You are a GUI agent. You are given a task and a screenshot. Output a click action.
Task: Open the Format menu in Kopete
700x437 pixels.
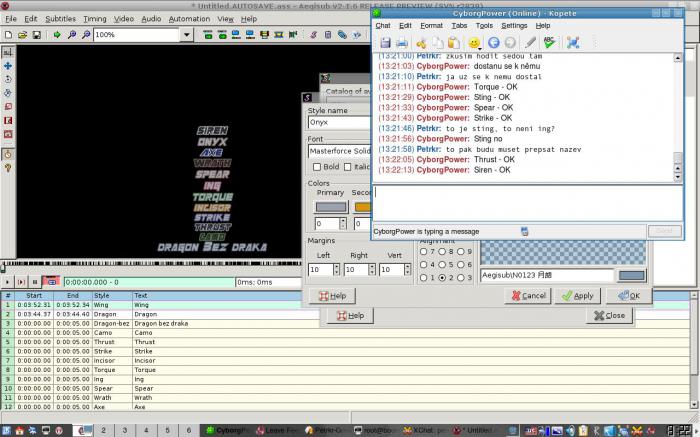[x=431, y=25]
